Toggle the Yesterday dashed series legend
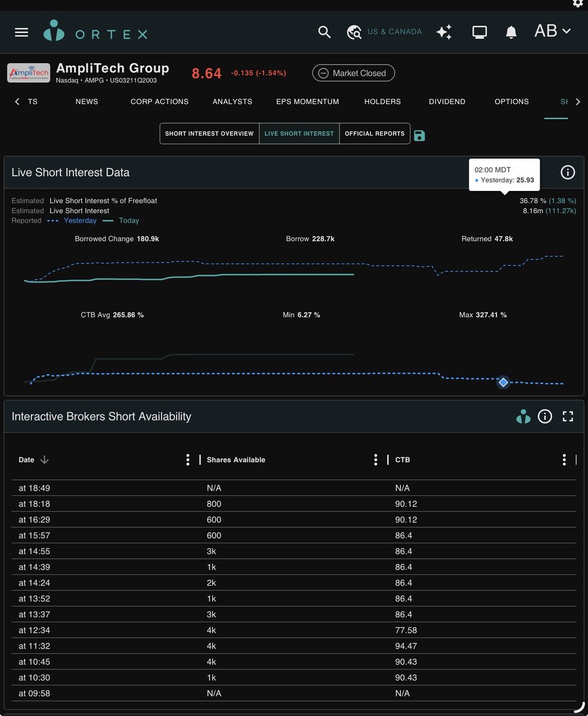This screenshot has height=716, width=588. [72, 221]
